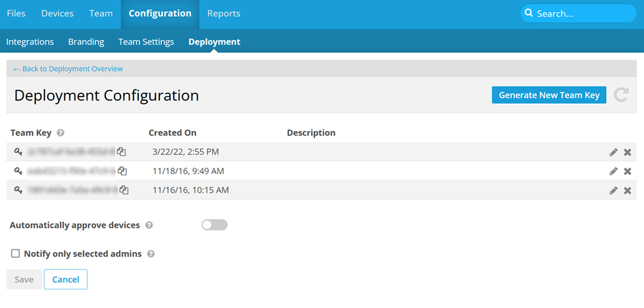Copy the team key created 11/18/16
The width and height of the screenshot is (644, 308).
pyautogui.click(x=123, y=171)
